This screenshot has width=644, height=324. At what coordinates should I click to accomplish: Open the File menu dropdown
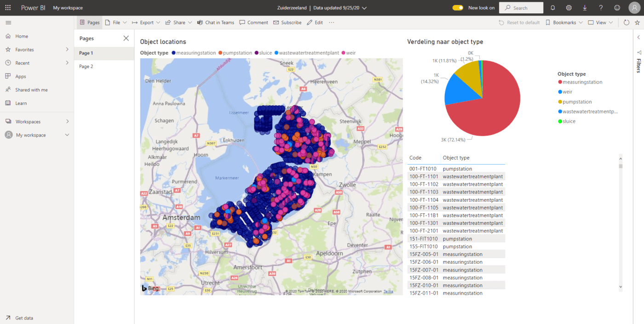[x=115, y=23]
